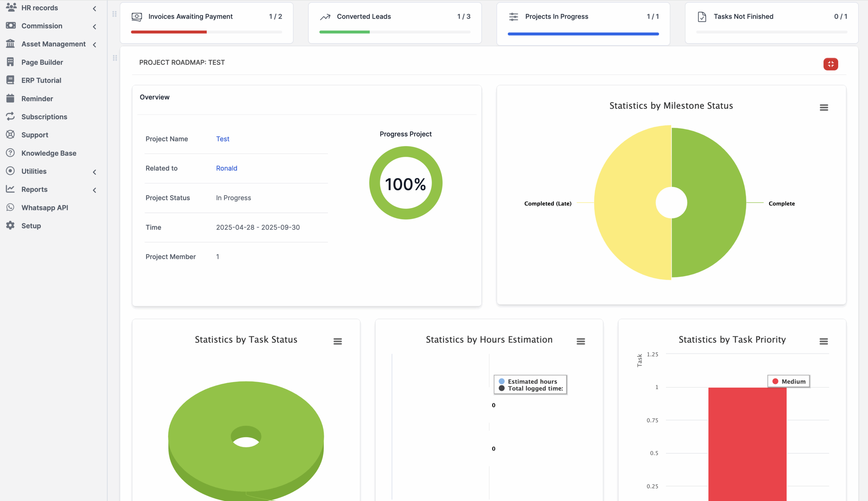The image size is (868, 501).
Task: Grab the Project Roadmap widget drag handle
Action: tap(115, 58)
